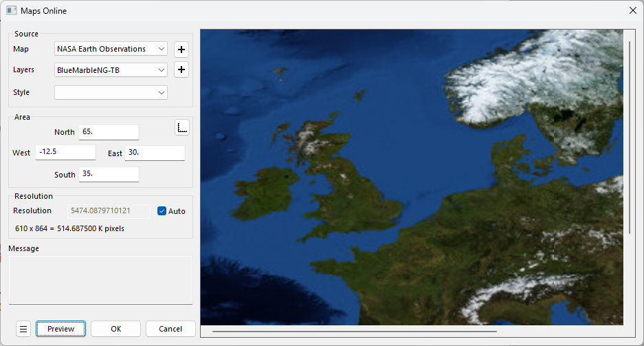The height and width of the screenshot is (346, 644).
Task: Click the Message label
Action: [24, 248]
